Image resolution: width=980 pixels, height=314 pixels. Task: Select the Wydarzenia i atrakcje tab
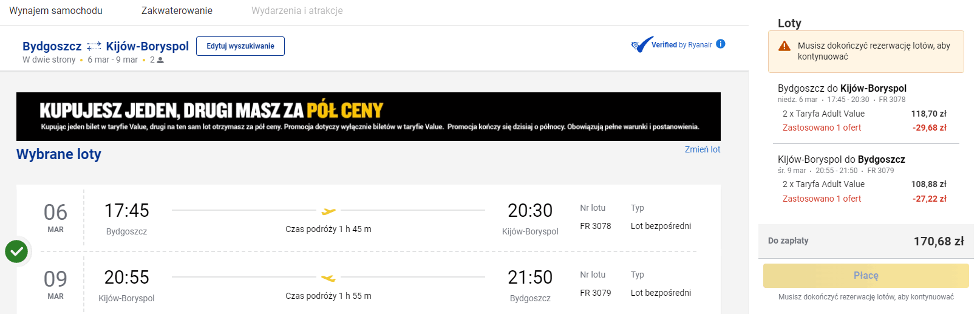pos(297,11)
